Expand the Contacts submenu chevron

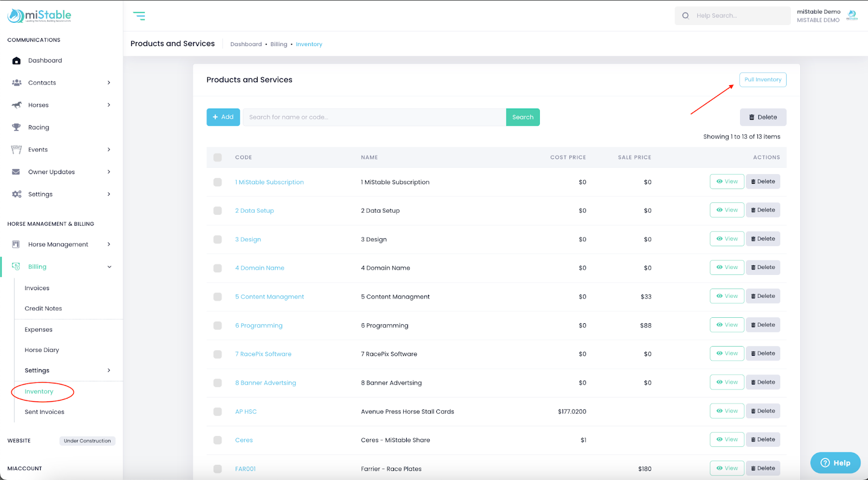click(109, 83)
